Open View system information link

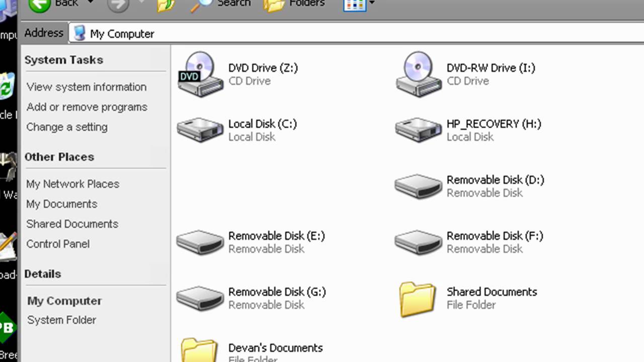[x=87, y=87]
